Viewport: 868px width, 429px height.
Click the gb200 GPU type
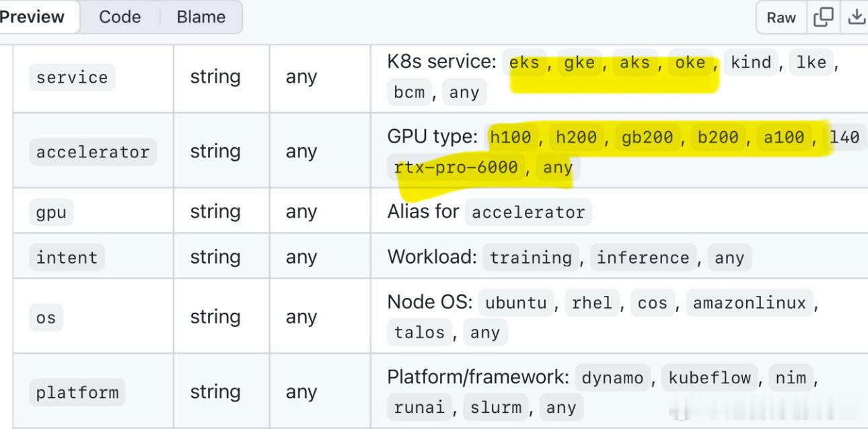(x=648, y=137)
